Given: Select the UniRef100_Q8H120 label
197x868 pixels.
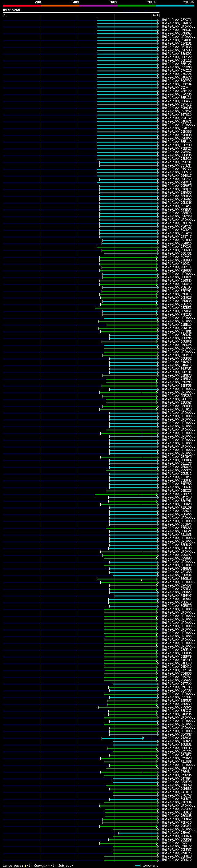Looking at the screenshot, I should coord(176,91).
